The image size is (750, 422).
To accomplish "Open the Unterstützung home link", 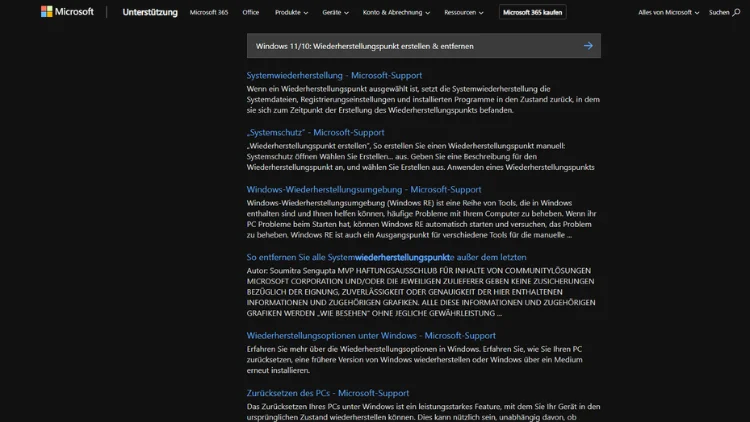I will (150, 12).
